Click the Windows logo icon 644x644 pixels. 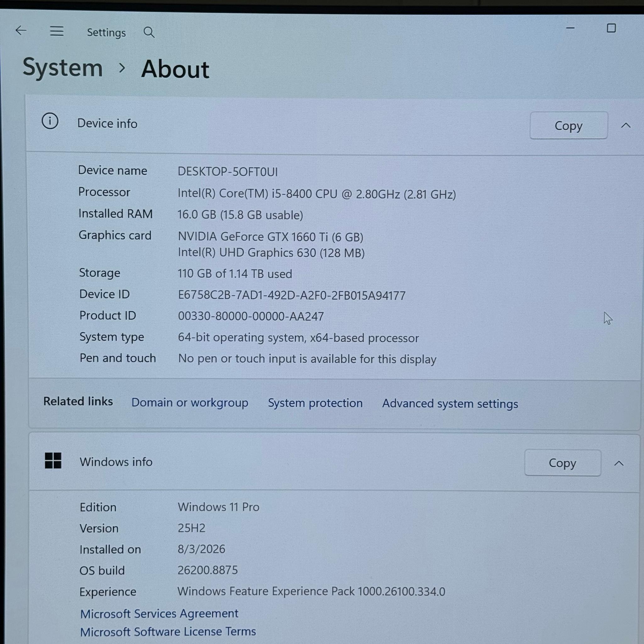pos(53,460)
